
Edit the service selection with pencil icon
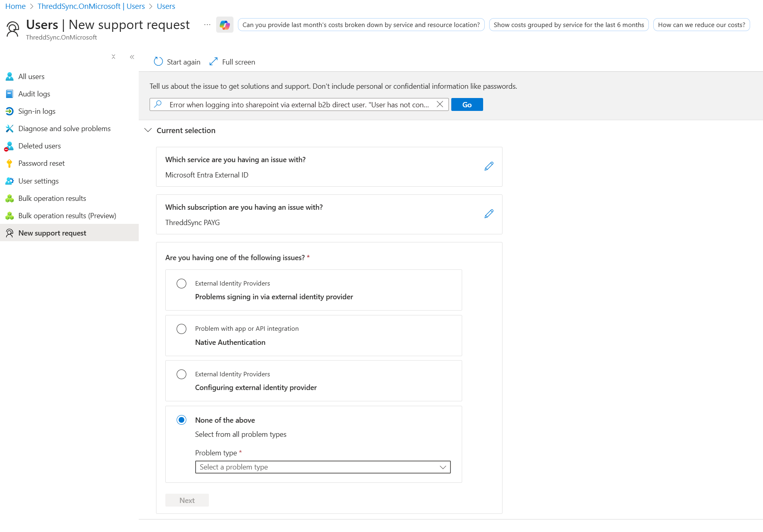point(489,166)
